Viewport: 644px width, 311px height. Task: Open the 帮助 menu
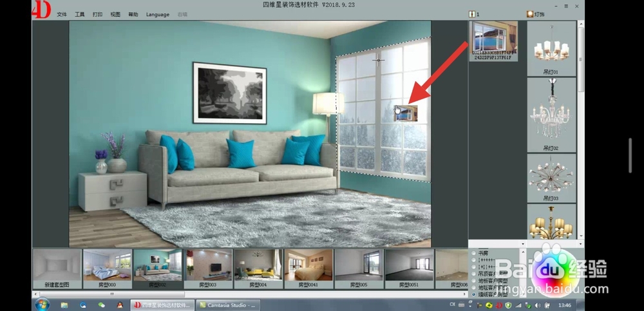coord(133,14)
